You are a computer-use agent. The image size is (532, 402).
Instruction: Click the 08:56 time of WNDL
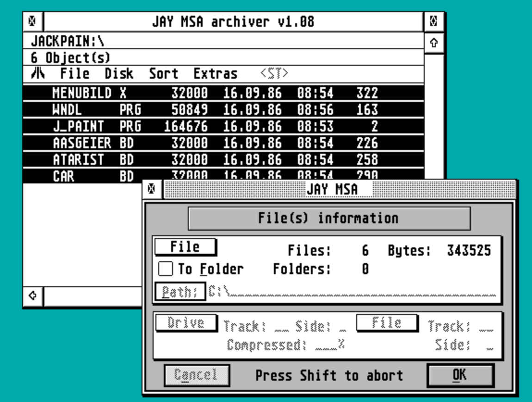coord(315,110)
